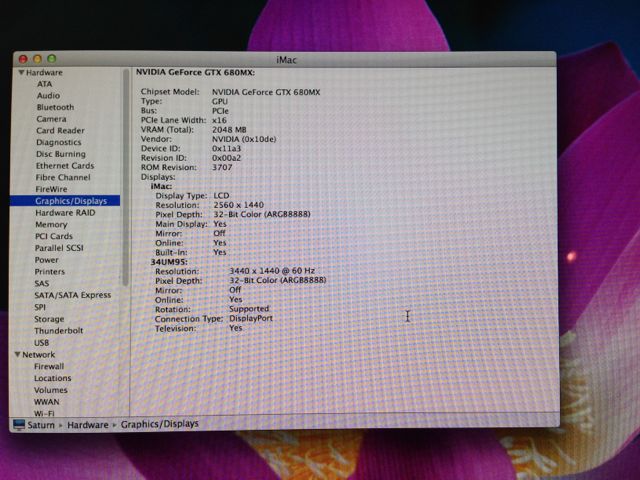Click Graphics/Displays in the path bar

(x=160, y=424)
